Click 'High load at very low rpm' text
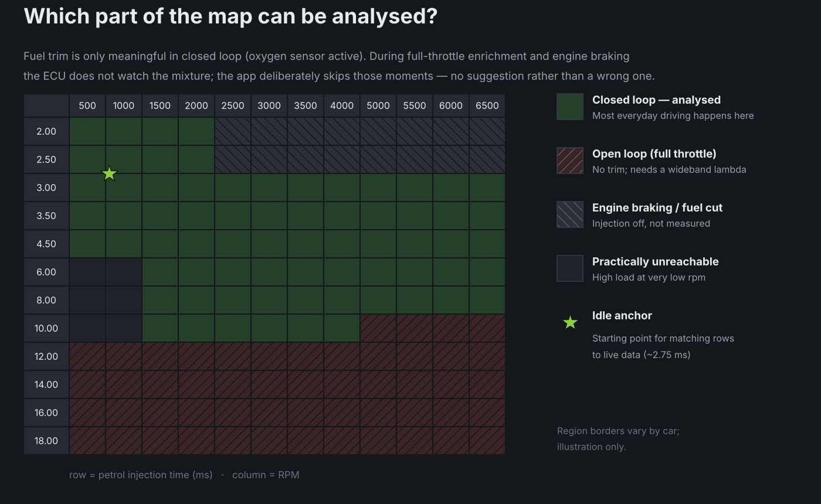Screen dimensions: 821x504 649,277
